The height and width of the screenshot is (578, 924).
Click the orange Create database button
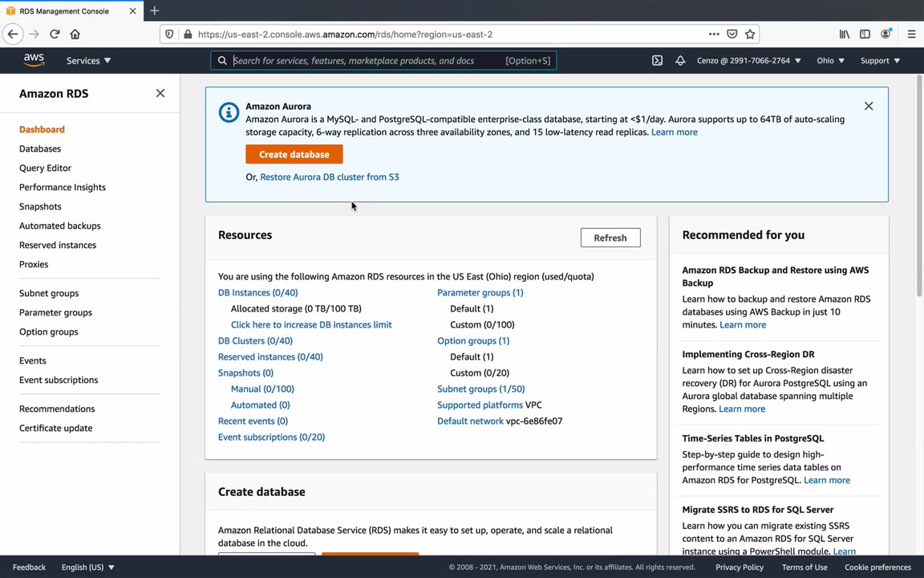294,154
